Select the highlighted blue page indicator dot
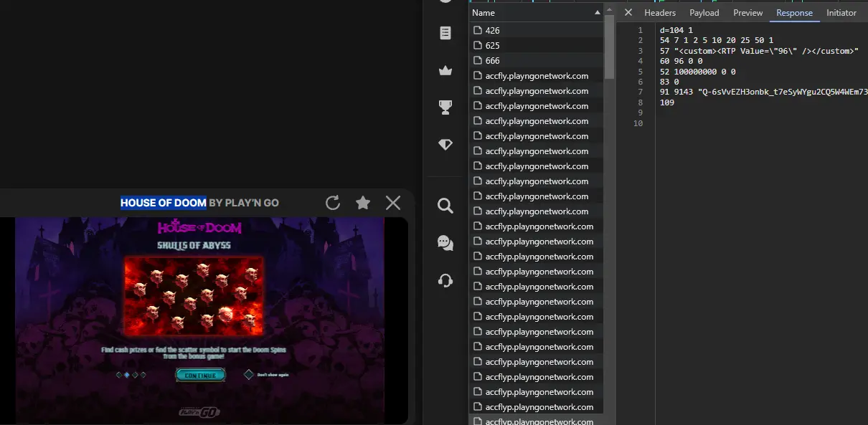The width and height of the screenshot is (868, 425). (x=127, y=375)
